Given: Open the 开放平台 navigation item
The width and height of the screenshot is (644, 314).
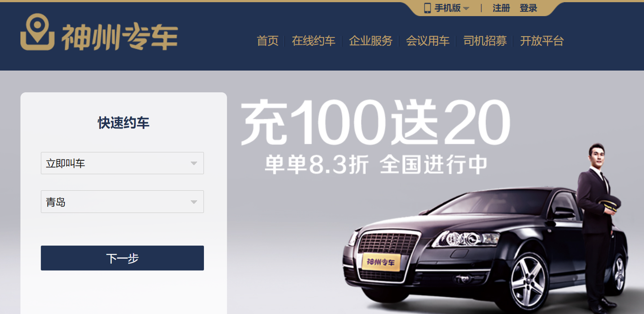Looking at the screenshot, I should [542, 41].
